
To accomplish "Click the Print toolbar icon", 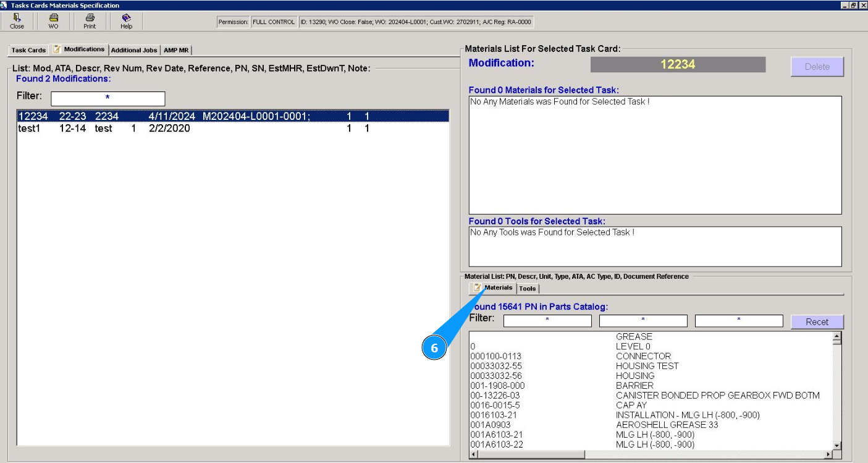I will [x=90, y=21].
